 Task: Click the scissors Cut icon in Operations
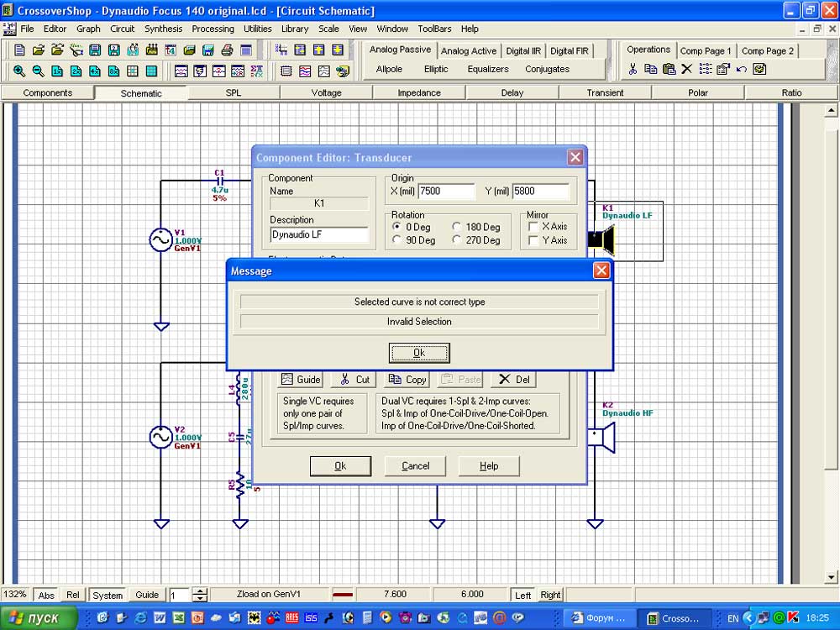(x=633, y=69)
